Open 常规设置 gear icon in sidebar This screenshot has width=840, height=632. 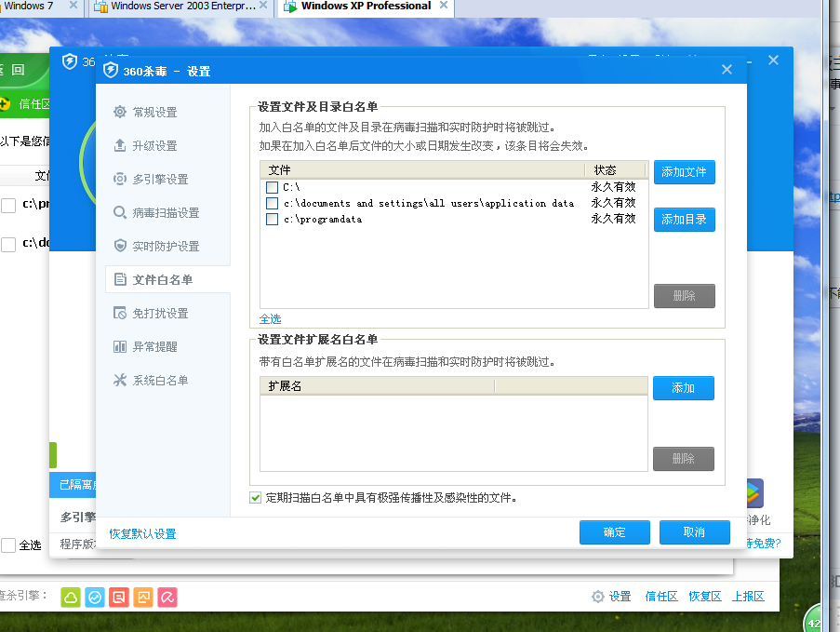(x=120, y=112)
